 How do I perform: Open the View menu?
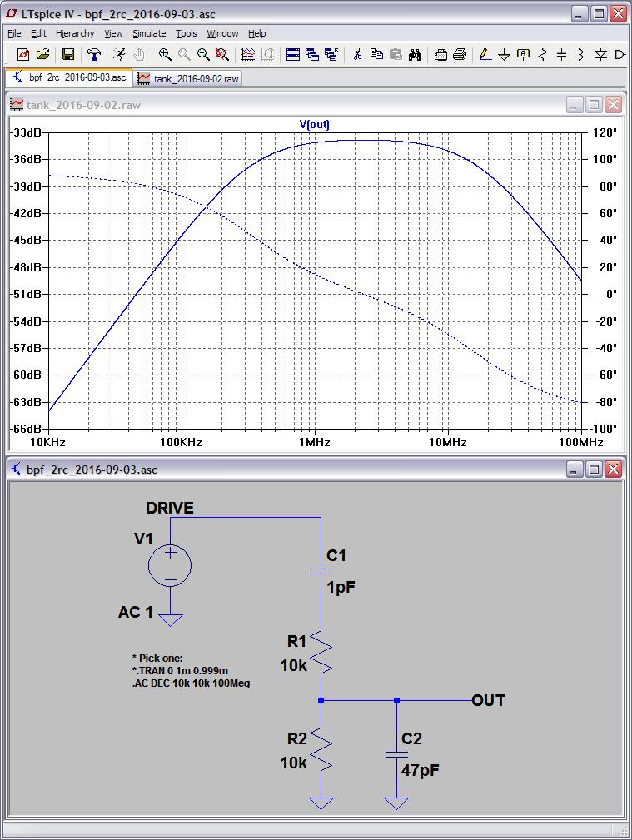coord(113,33)
